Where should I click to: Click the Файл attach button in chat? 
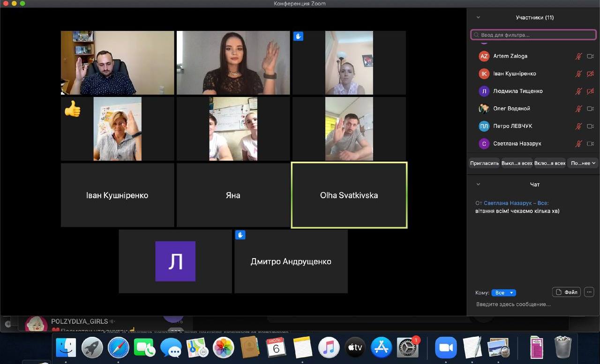click(566, 292)
